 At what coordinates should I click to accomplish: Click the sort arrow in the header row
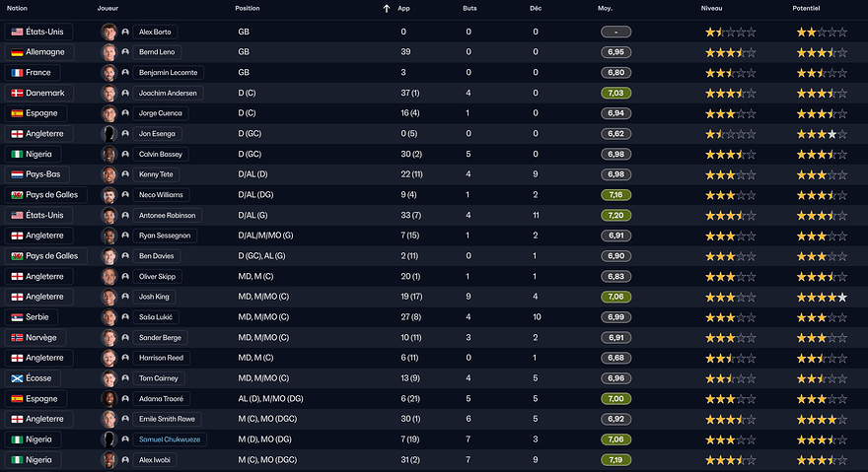click(x=387, y=8)
